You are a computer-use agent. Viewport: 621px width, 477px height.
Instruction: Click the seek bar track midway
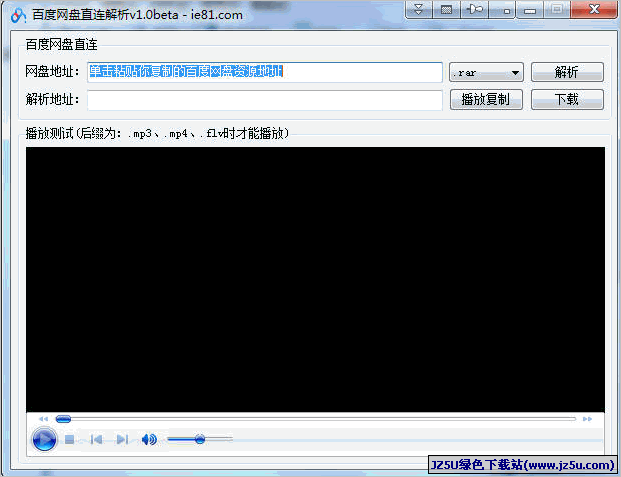click(x=316, y=419)
